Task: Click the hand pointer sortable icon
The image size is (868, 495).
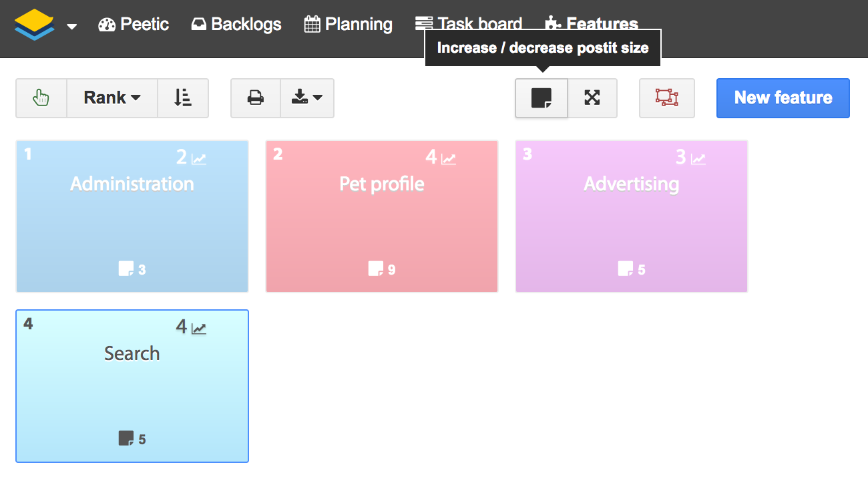Action: pos(41,98)
